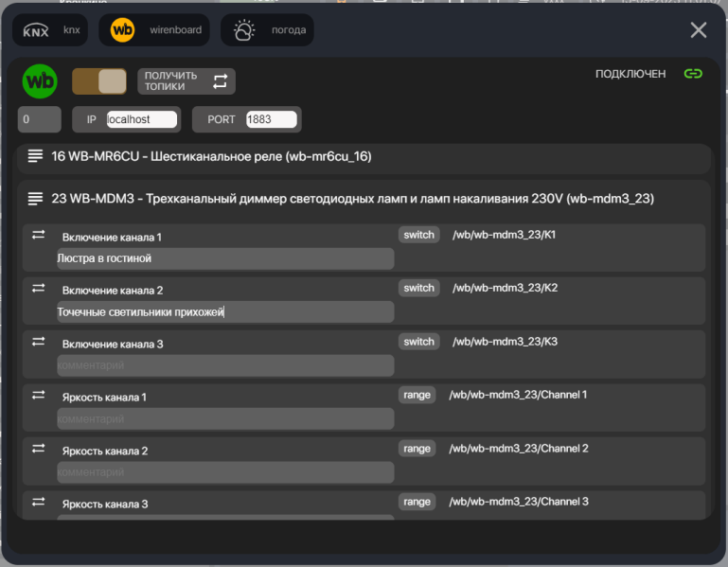728x567 pixels.
Task: Click the IP localhost input field
Action: click(x=142, y=119)
